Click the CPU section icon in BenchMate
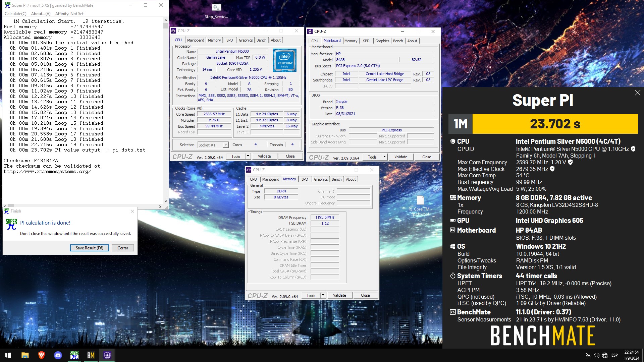Viewport: 644px width, 362px height. [x=453, y=141]
